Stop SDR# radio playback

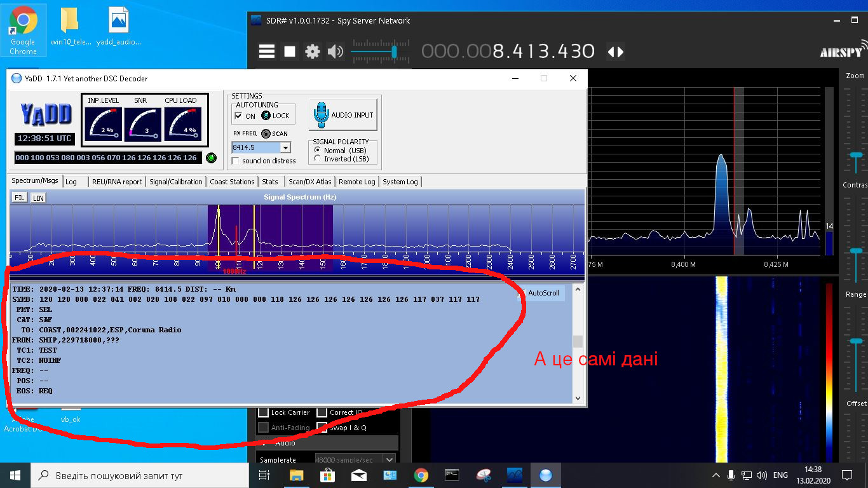(290, 51)
